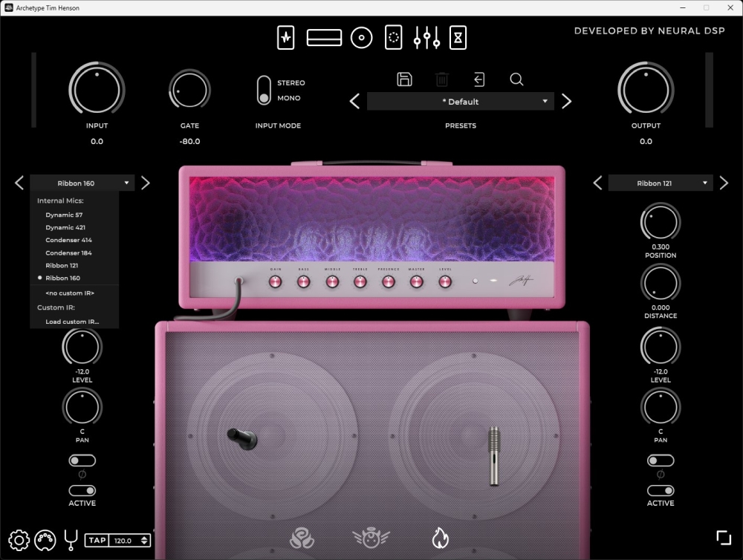Click the right mic Pan knob
The image size is (743, 560).
(x=661, y=407)
